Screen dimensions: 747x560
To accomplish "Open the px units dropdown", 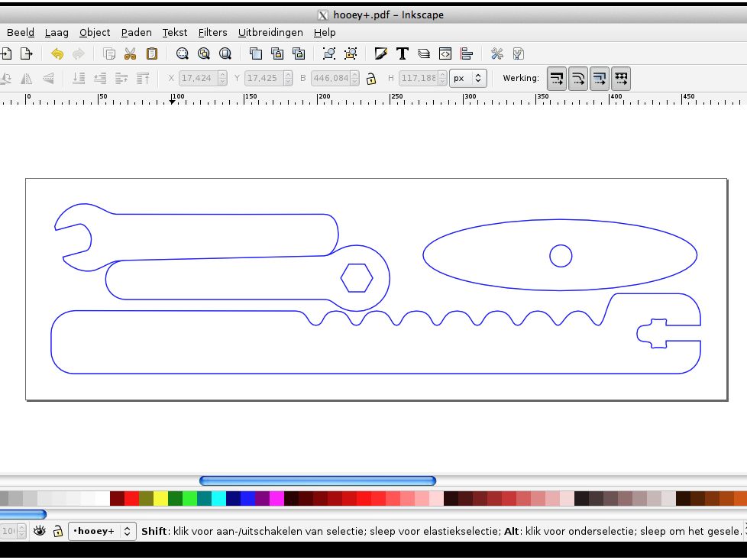I will pos(467,78).
